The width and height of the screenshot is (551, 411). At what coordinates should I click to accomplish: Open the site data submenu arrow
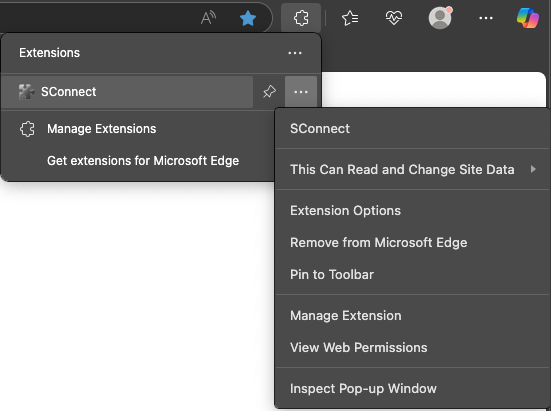coord(533,169)
